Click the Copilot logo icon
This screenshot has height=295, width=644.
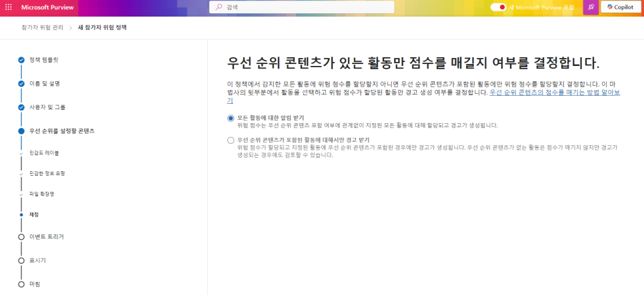coord(610,7)
